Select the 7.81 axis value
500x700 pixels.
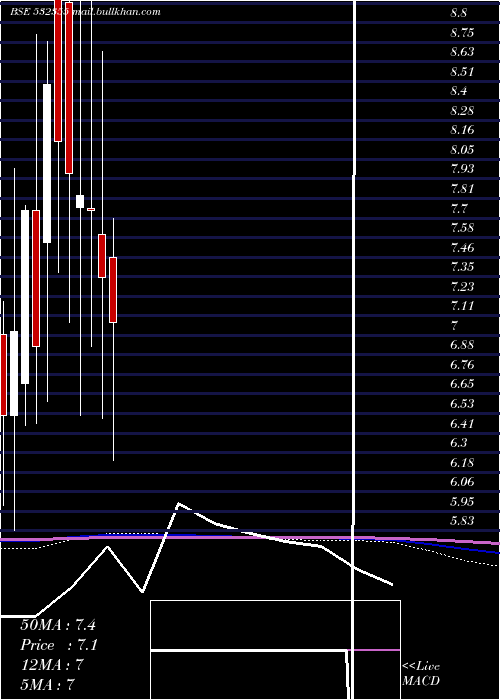click(462, 188)
